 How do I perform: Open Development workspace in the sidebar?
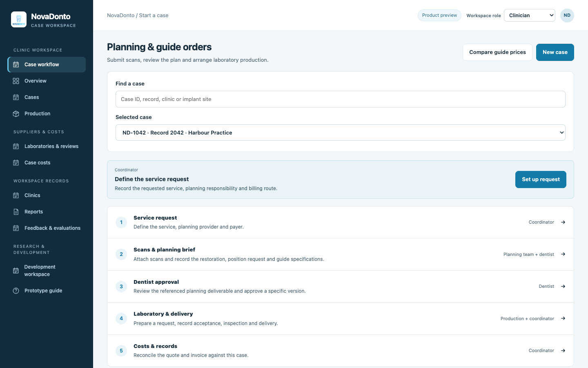pos(47,271)
